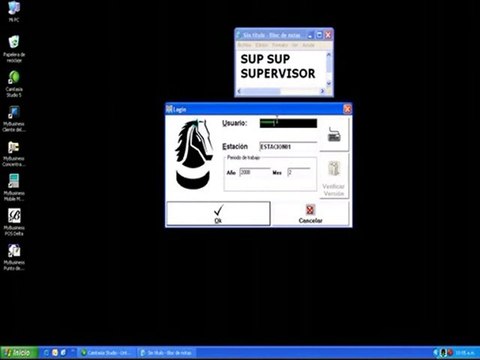This screenshot has height=360, width=480.
Task: Select the MyBusiness POS Delta desktop shortcut
Action: (14, 223)
